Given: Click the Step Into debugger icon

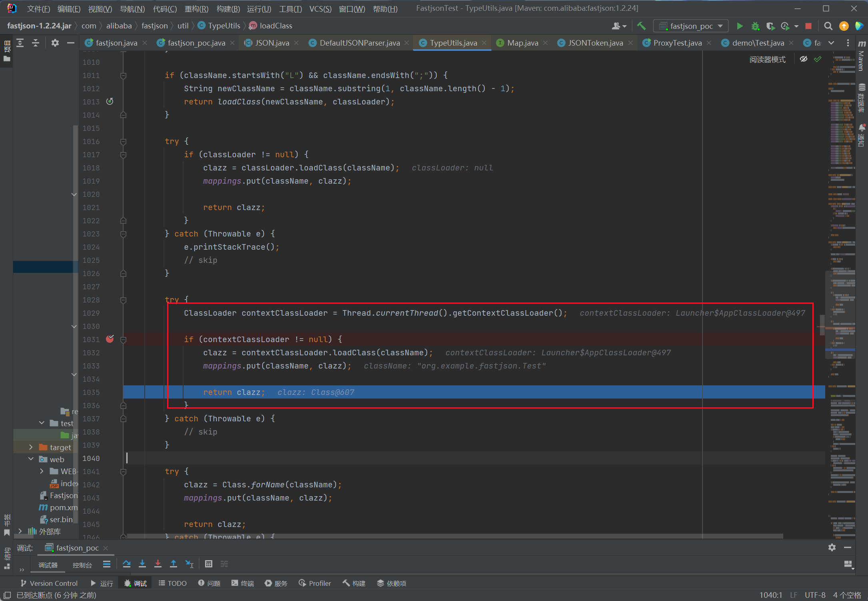Looking at the screenshot, I should click(142, 564).
